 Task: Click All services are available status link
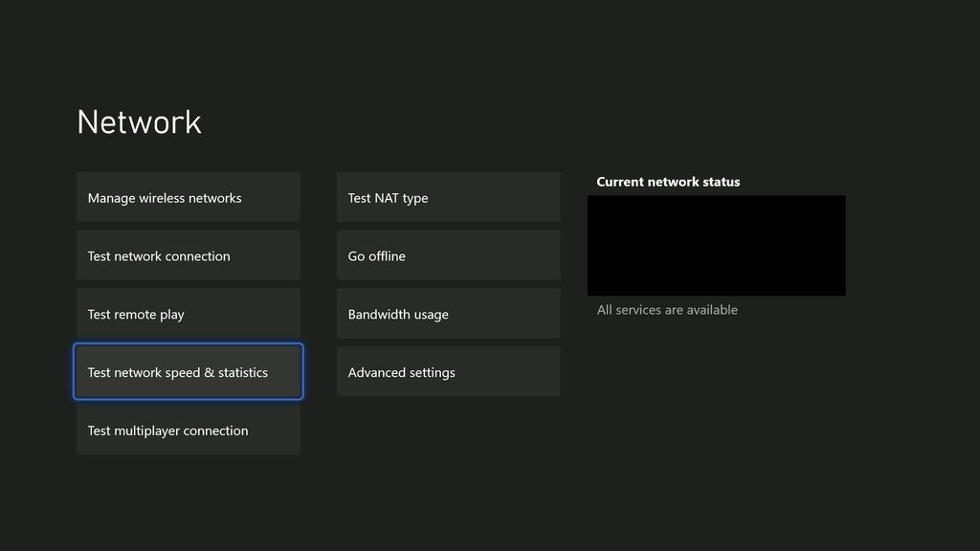click(667, 309)
